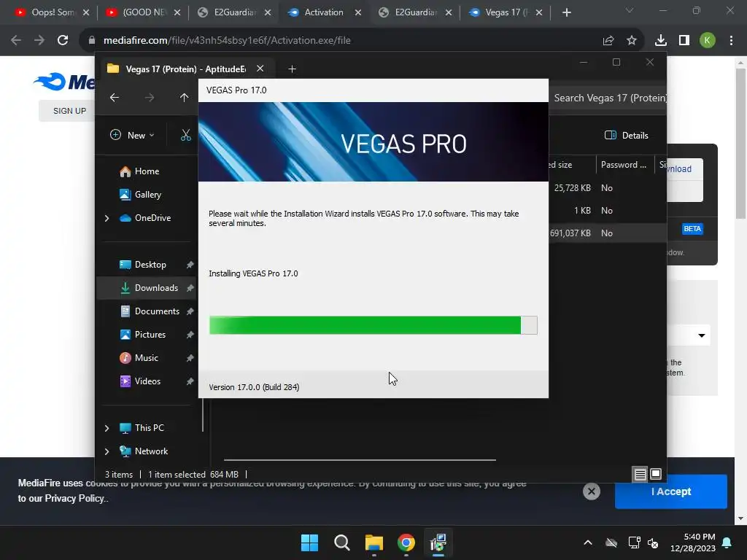Open the VEGAS installer taskbar icon
Image resolution: width=747 pixels, height=560 pixels.
coord(438,542)
